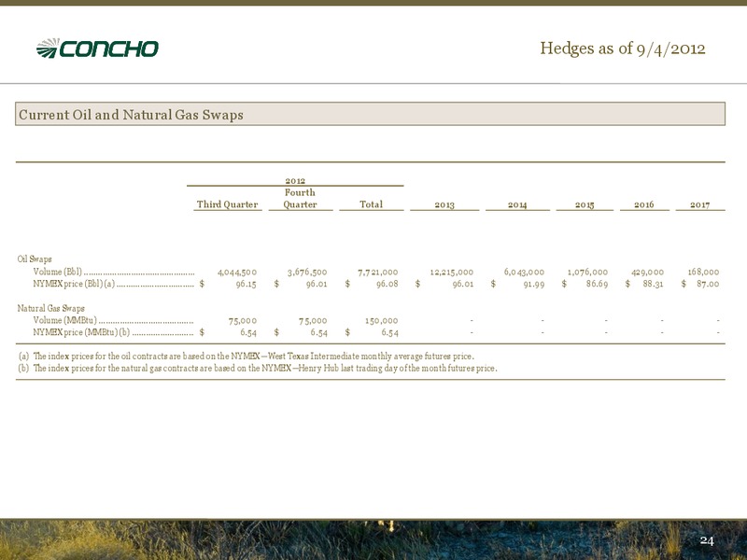Click the '2016' column header

[x=644, y=204]
